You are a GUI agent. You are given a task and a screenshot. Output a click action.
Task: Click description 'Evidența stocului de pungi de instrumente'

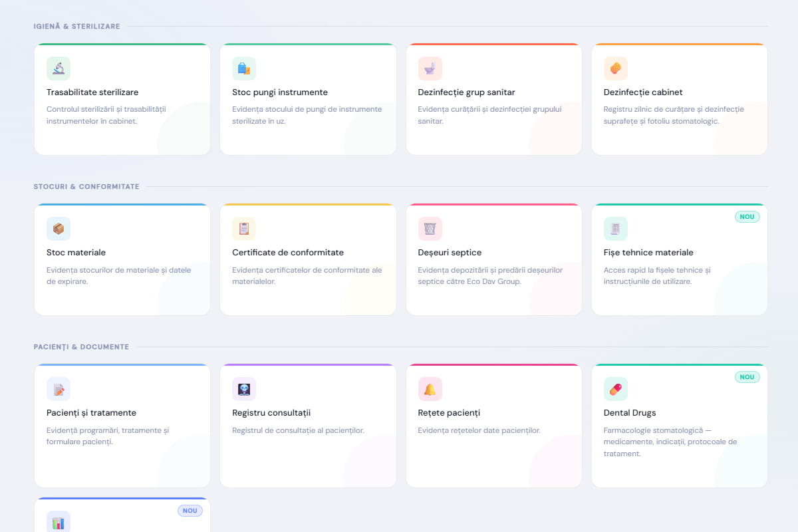307,115
